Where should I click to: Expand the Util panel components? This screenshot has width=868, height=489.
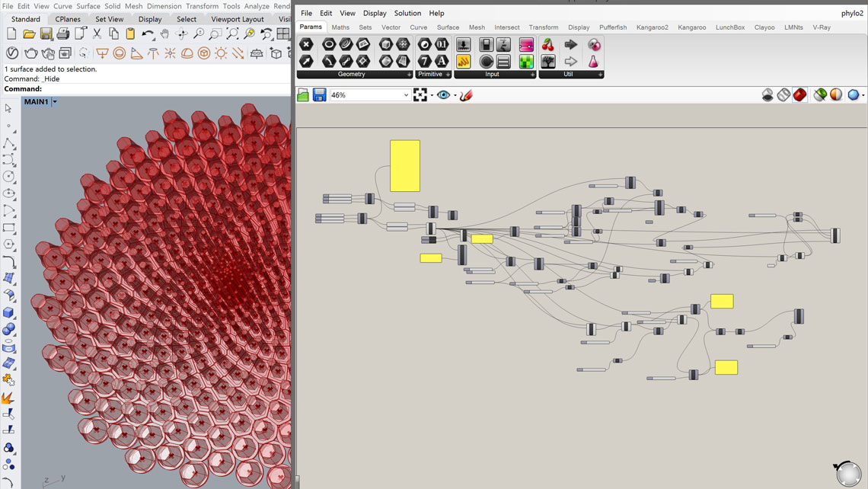[600, 74]
